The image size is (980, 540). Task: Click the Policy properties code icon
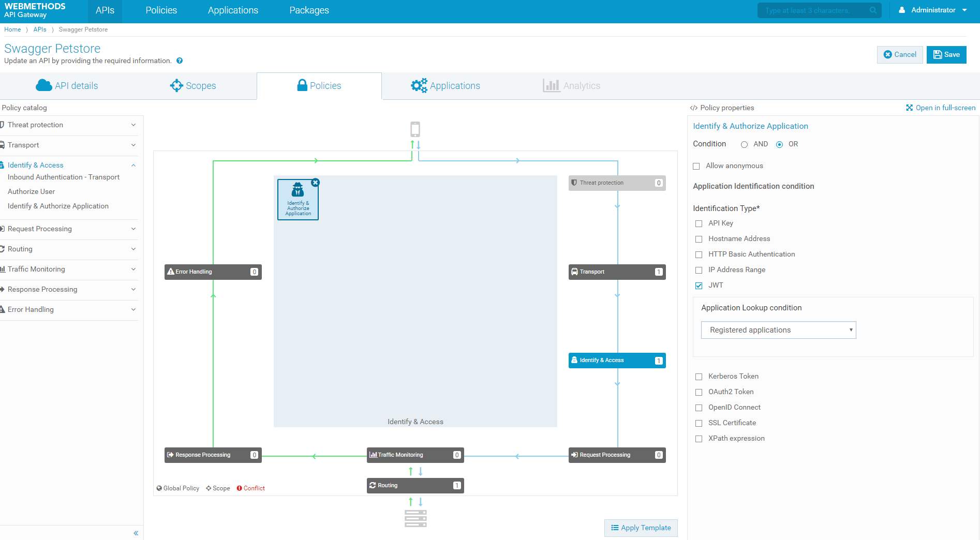(694, 108)
